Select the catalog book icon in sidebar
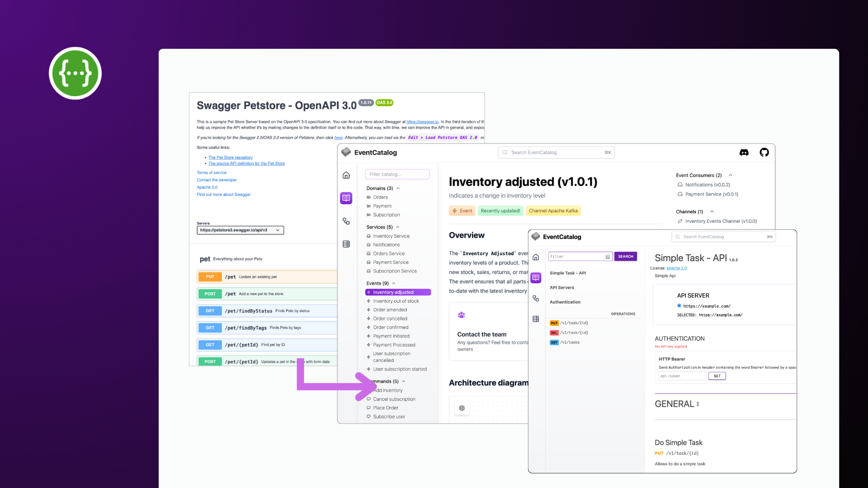Image resolution: width=868 pixels, height=488 pixels. click(x=346, y=198)
